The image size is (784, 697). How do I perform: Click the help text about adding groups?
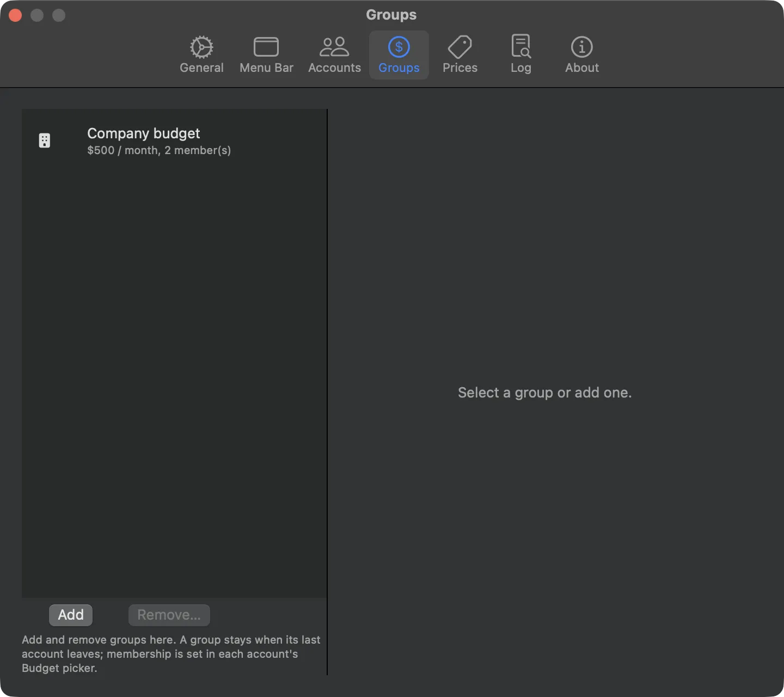(171, 653)
